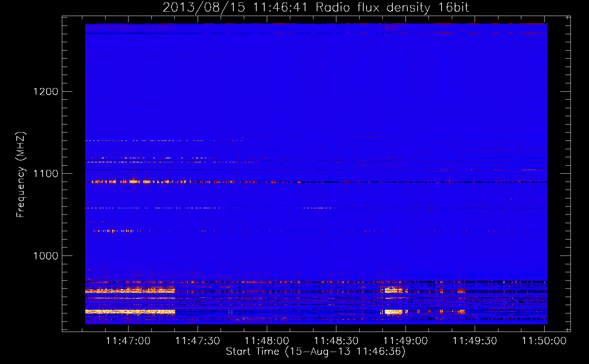Click the 11:47:00 time tick label
This screenshot has height=364, width=589.
tap(128, 341)
